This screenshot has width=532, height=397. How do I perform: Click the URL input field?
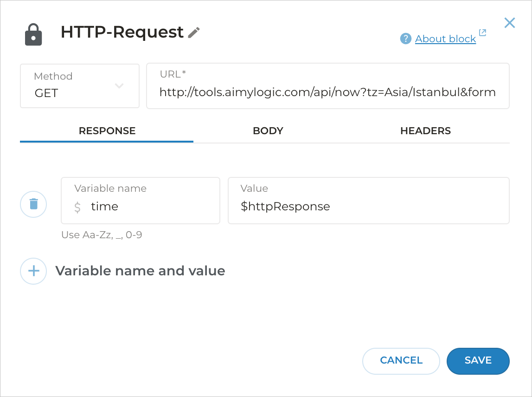click(x=327, y=92)
